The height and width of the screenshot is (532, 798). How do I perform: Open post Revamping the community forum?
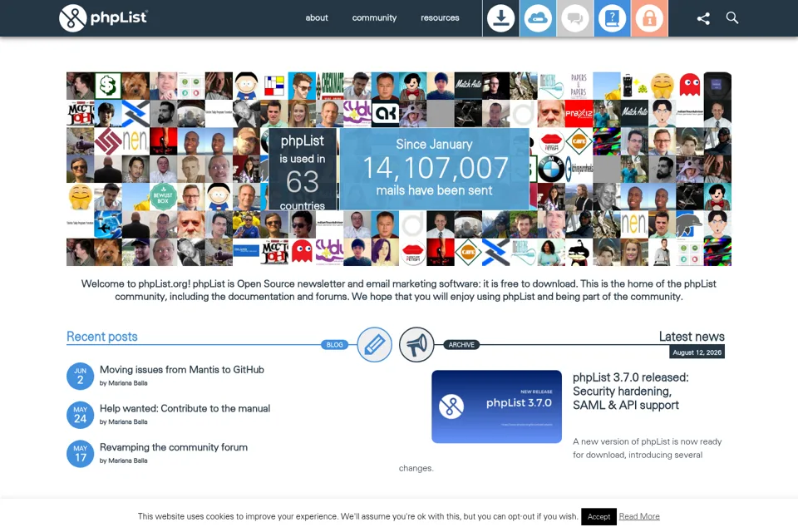click(x=174, y=447)
